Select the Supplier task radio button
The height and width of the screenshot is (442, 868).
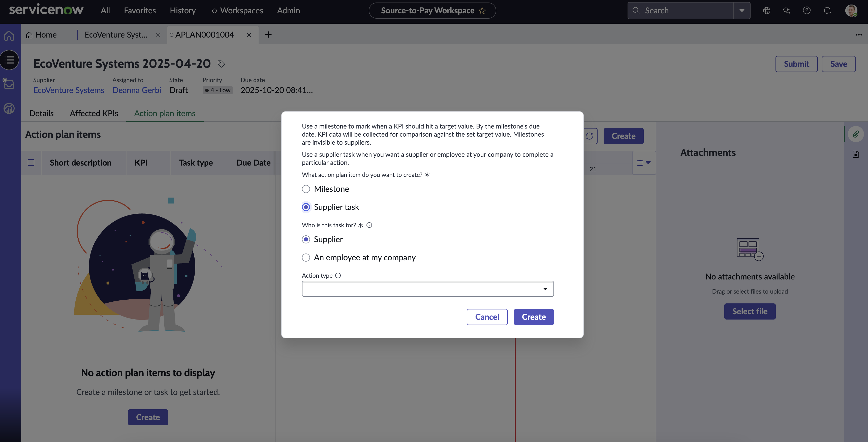306,207
